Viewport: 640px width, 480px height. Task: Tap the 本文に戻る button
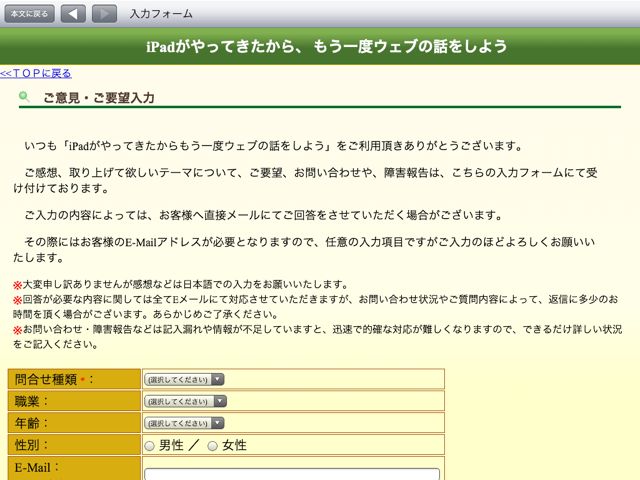(x=29, y=14)
